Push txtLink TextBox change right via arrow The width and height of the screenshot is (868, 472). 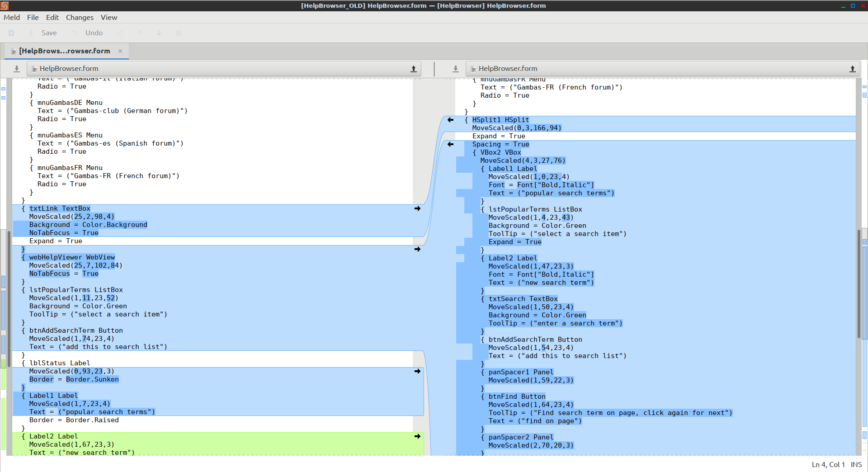(x=417, y=208)
